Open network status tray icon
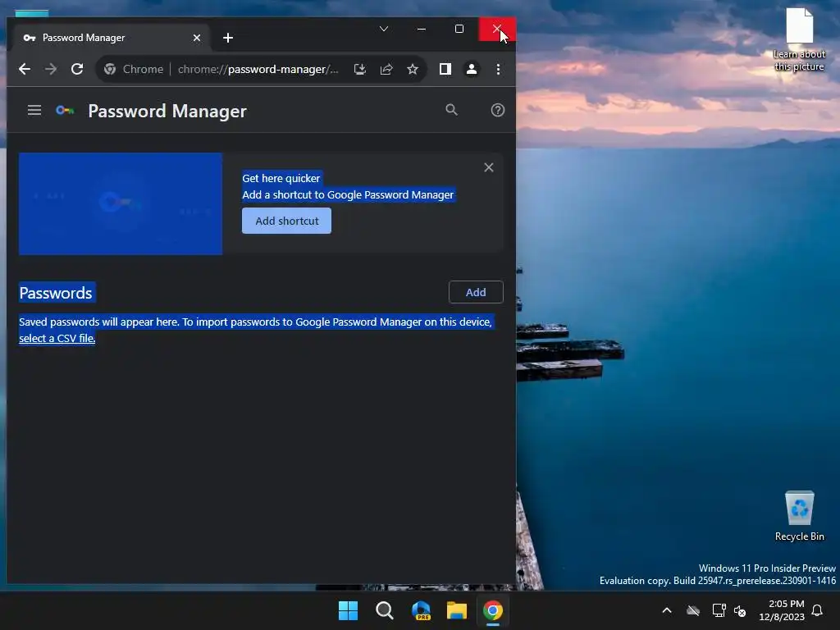 click(719, 610)
